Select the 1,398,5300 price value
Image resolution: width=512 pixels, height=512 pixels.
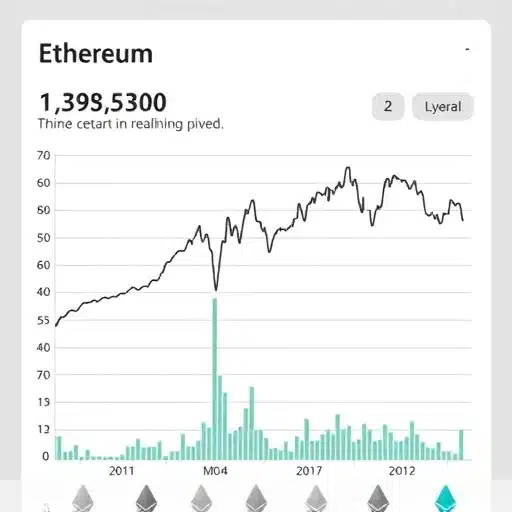pos(103,102)
